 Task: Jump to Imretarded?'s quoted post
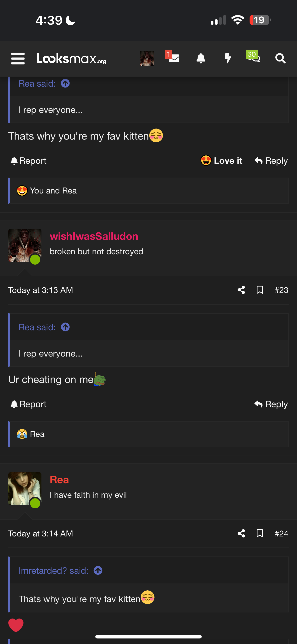98,571
